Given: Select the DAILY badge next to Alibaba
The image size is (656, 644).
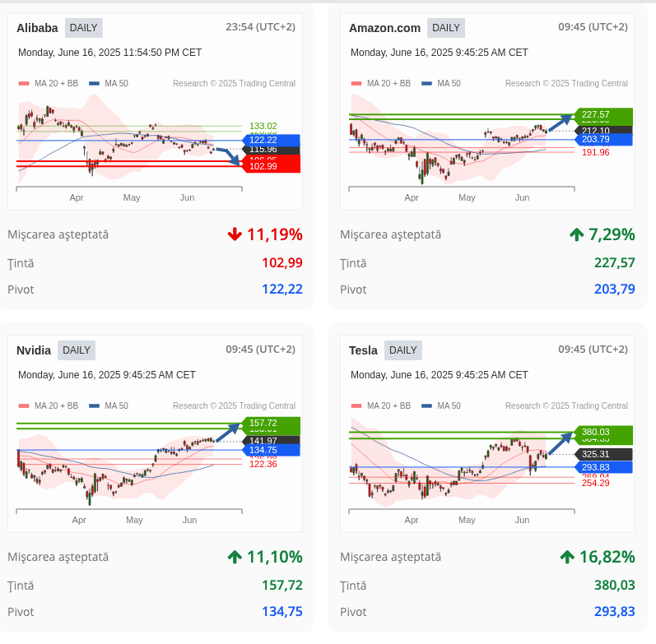Looking at the screenshot, I should pos(83,28).
